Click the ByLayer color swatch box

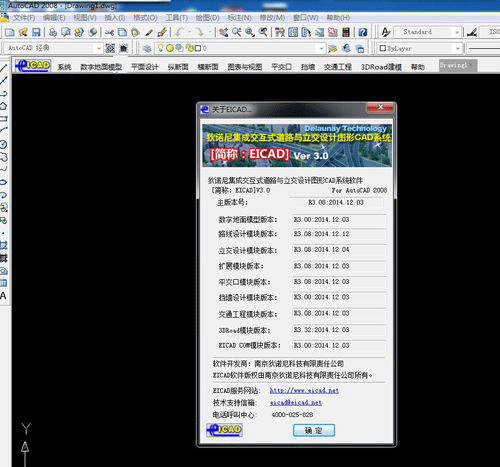tap(383, 49)
